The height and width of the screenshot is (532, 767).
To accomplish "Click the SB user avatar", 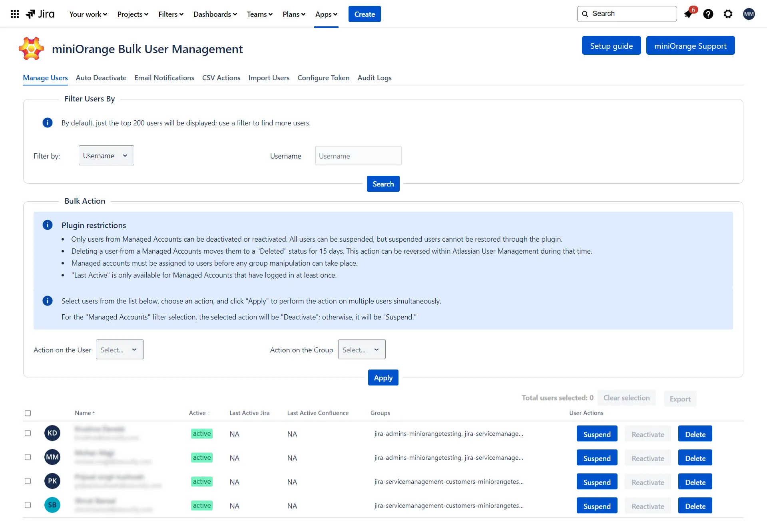I will coord(52,505).
